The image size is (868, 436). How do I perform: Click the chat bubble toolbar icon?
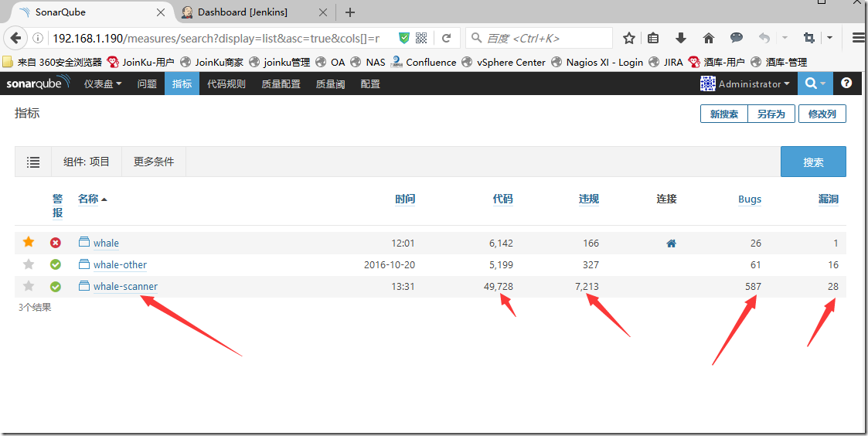pyautogui.click(x=737, y=38)
